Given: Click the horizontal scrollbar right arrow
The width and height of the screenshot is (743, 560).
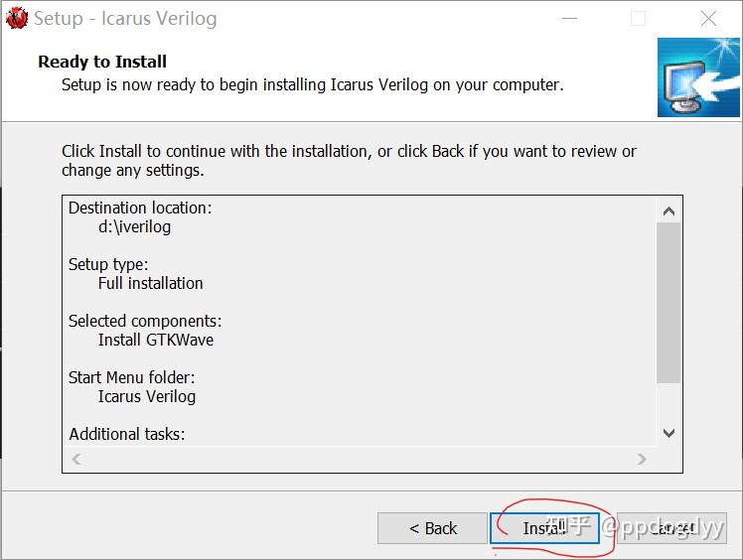Looking at the screenshot, I should tap(642, 459).
